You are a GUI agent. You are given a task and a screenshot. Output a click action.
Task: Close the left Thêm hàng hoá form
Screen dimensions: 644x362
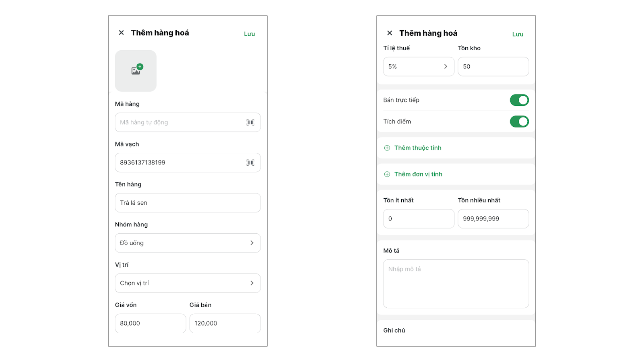[x=121, y=33]
